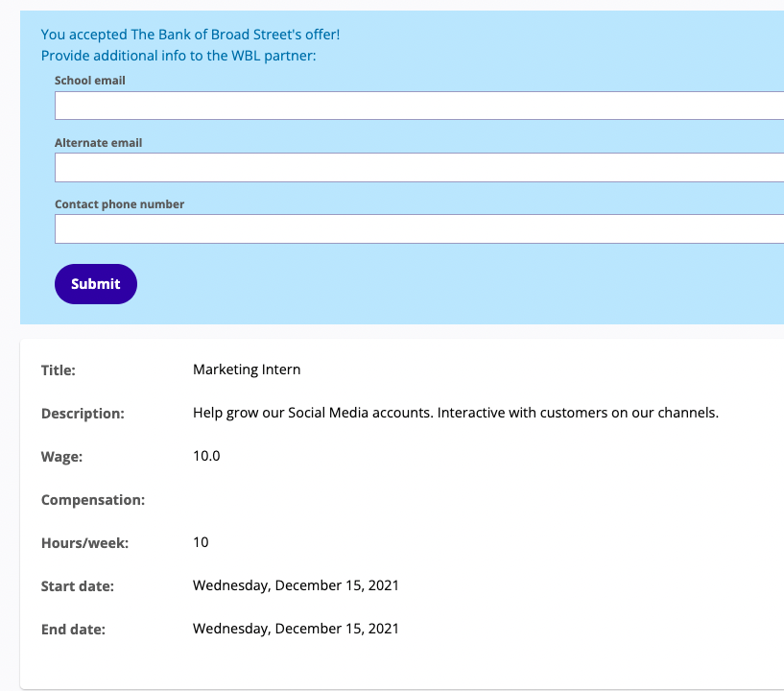
Task: Click the "Alternate email" field label
Action: click(98, 143)
